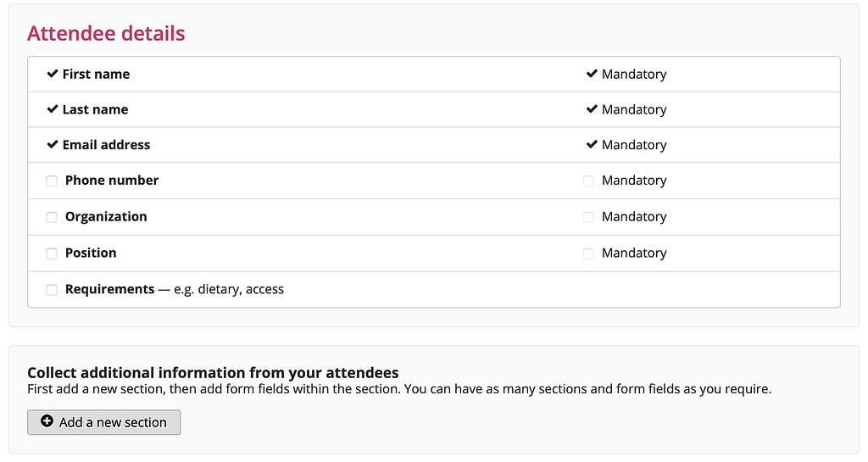Image resolution: width=868 pixels, height=462 pixels.
Task: Click the checkmark icon beside Email address
Action: [x=53, y=145]
